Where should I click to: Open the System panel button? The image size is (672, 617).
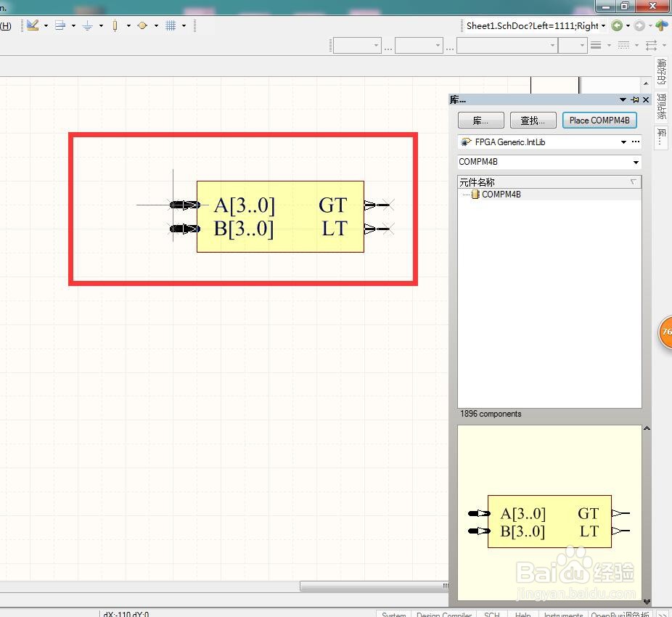pos(394,613)
